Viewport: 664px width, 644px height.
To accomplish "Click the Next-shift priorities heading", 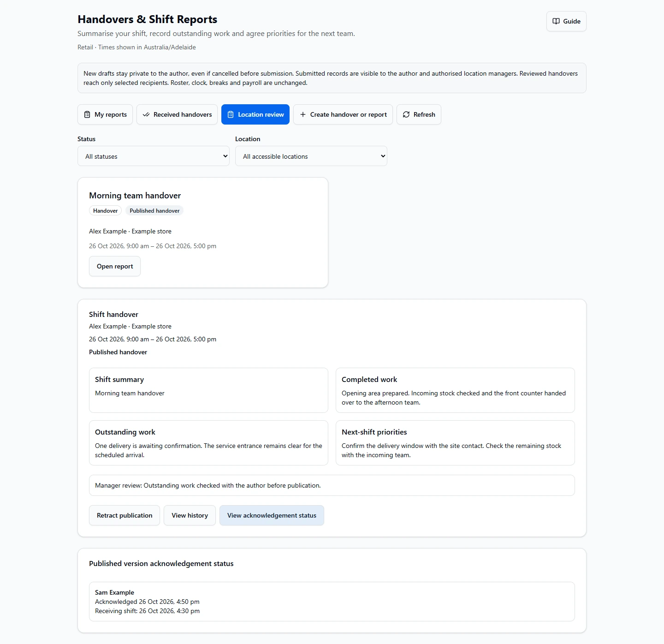I will point(374,432).
